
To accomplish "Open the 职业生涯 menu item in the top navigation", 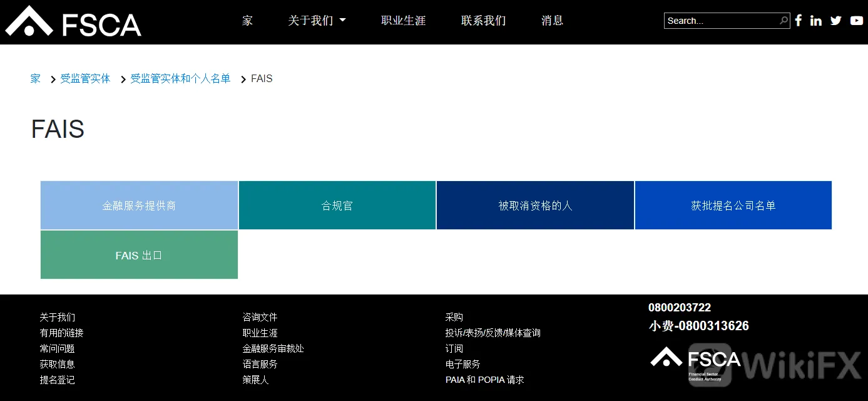I will pyautogui.click(x=403, y=21).
